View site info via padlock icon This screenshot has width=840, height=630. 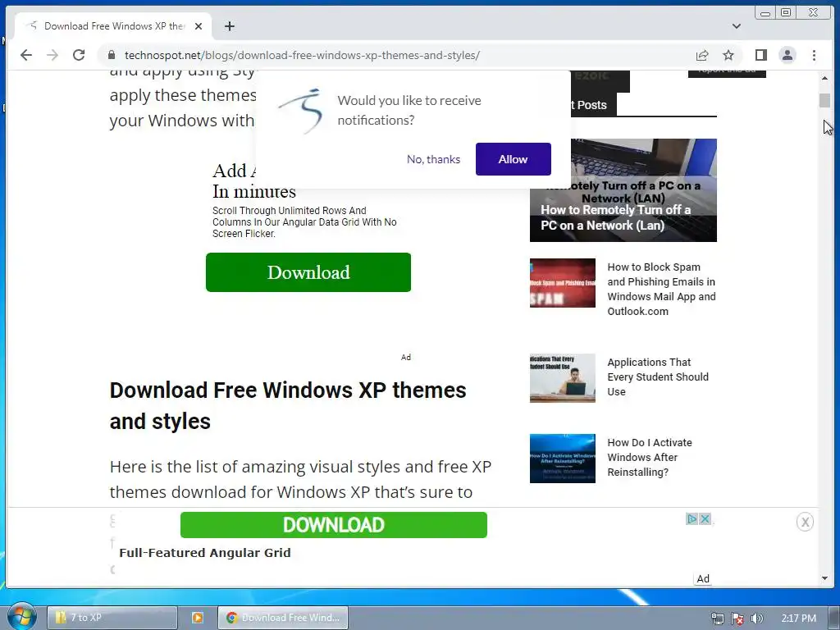(112, 55)
